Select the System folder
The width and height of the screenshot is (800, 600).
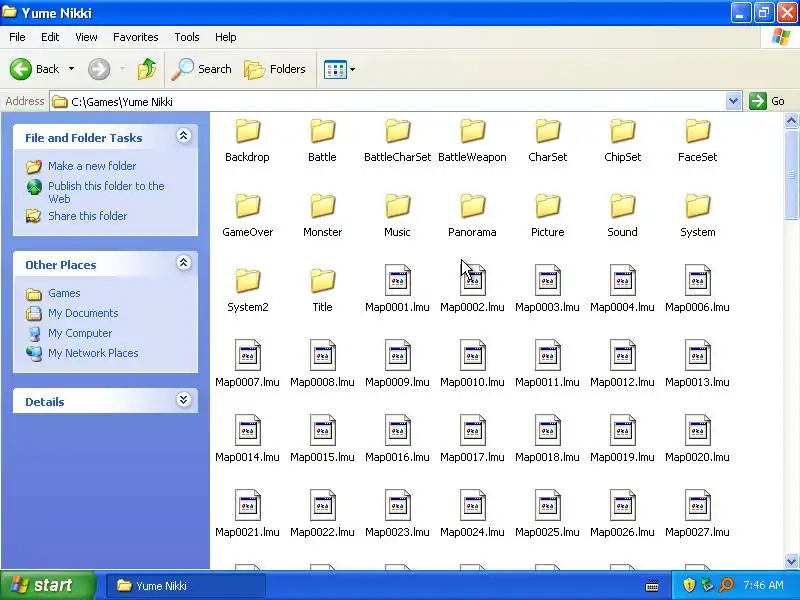point(697,215)
